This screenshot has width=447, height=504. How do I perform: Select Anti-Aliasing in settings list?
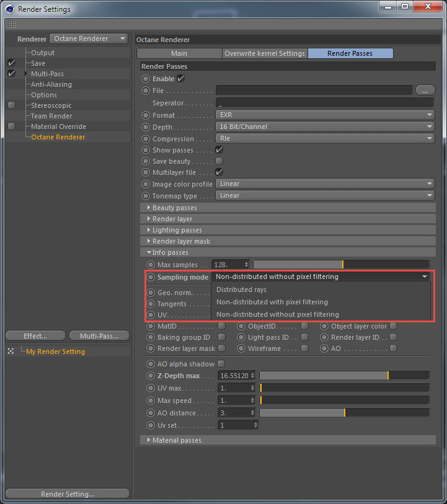point(51,84)
